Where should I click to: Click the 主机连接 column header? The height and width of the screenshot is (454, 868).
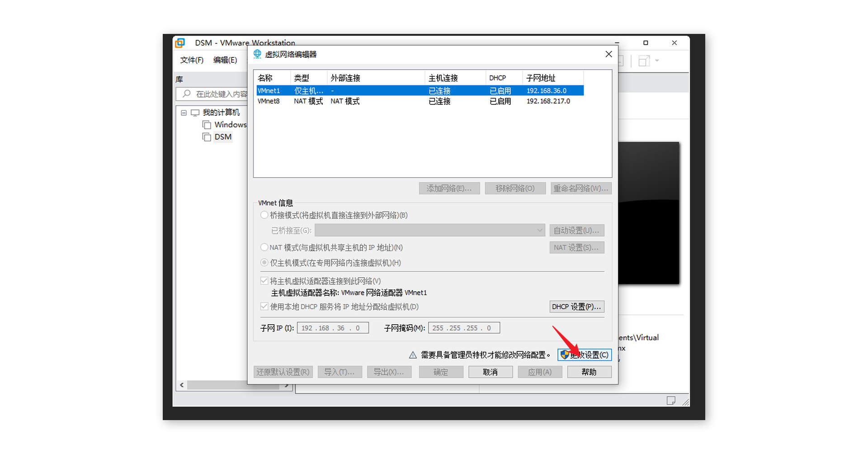point(455,78)
